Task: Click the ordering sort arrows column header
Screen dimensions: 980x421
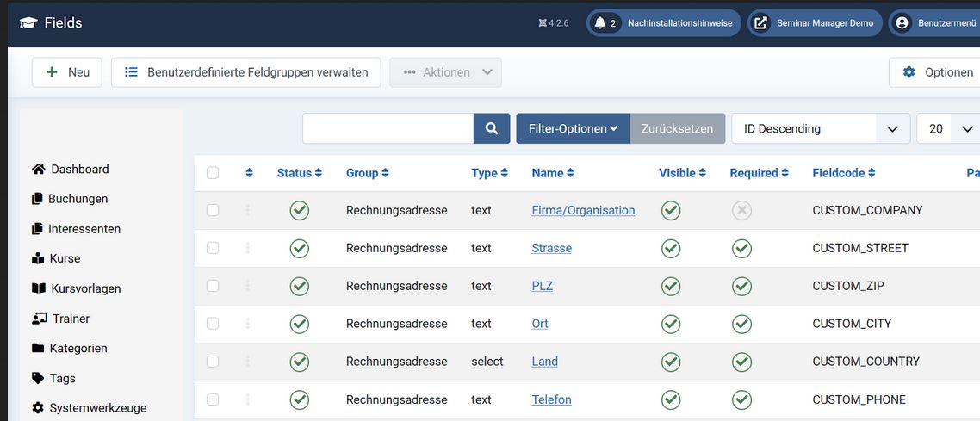Action: click(249, 173)
